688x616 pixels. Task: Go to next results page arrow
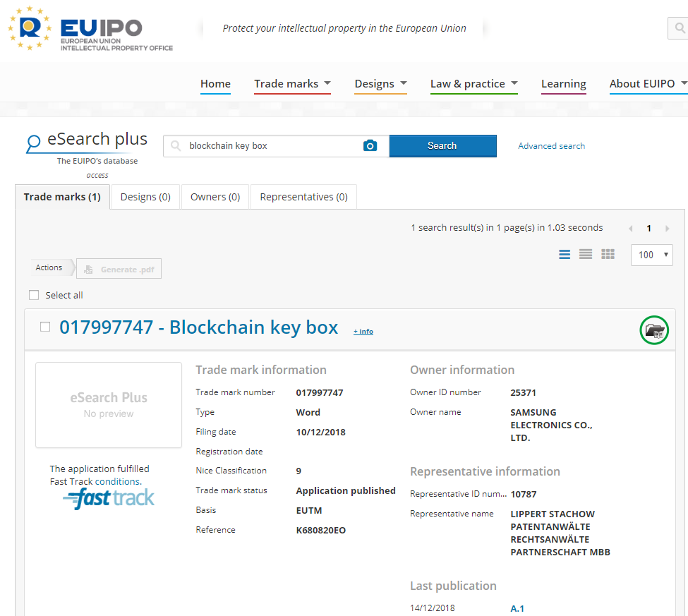click(668, 228)
